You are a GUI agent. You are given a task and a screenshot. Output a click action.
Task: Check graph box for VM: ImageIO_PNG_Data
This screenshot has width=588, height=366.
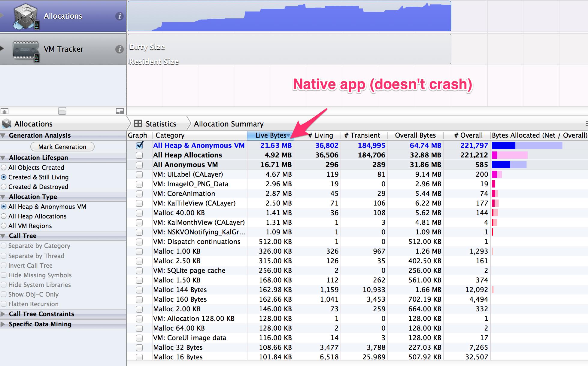click(139, 184)
